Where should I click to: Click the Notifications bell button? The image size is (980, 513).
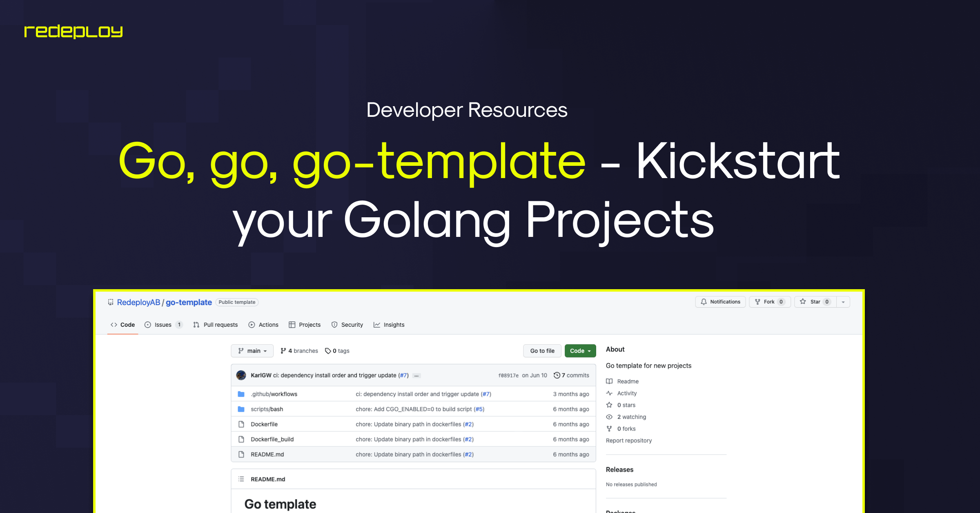pyautogui.click(x=720, y=302)
